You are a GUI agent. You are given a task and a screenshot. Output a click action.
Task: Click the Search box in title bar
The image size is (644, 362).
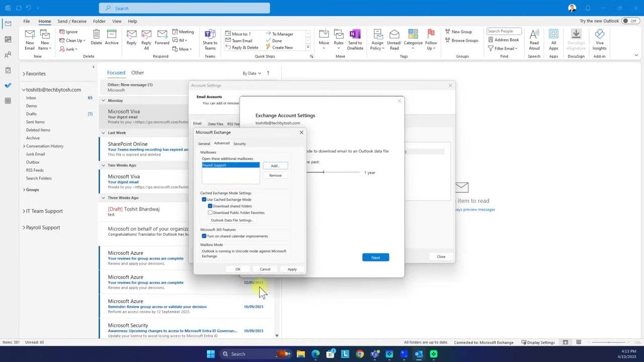184,8
